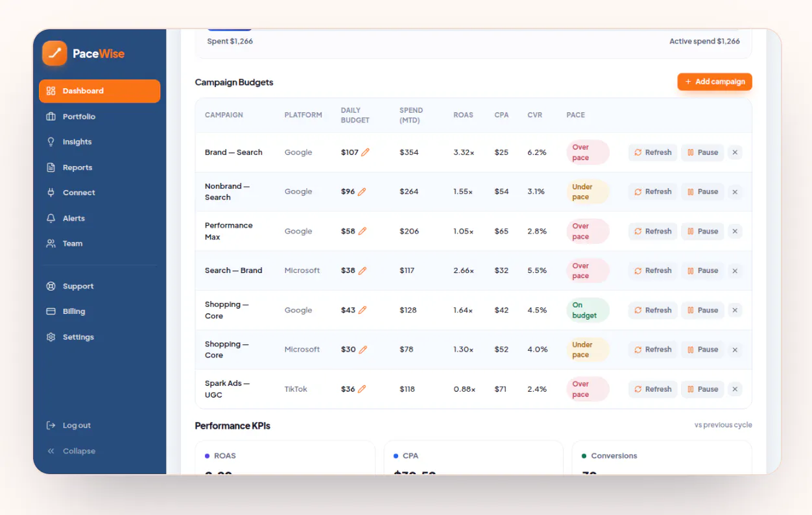Click the TikTok platform cell
The image size is (812, 515).
296,389
